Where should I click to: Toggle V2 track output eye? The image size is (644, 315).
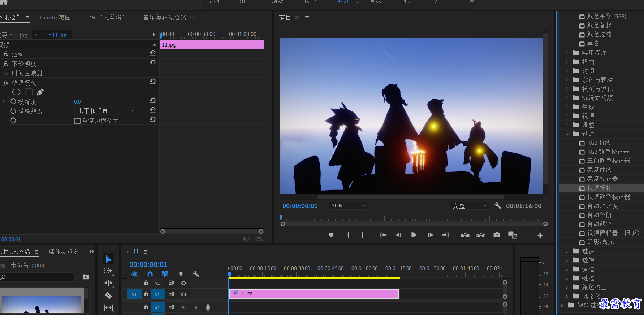point(183,283)
